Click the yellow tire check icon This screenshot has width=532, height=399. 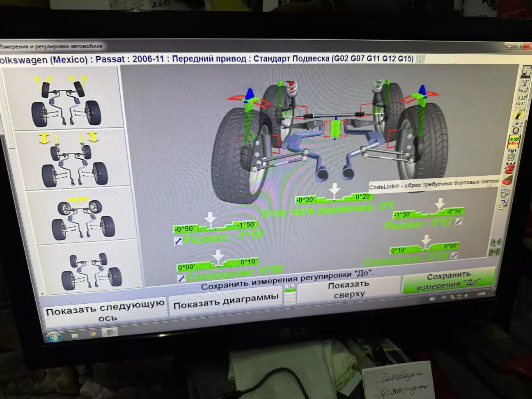pos(518,115)
